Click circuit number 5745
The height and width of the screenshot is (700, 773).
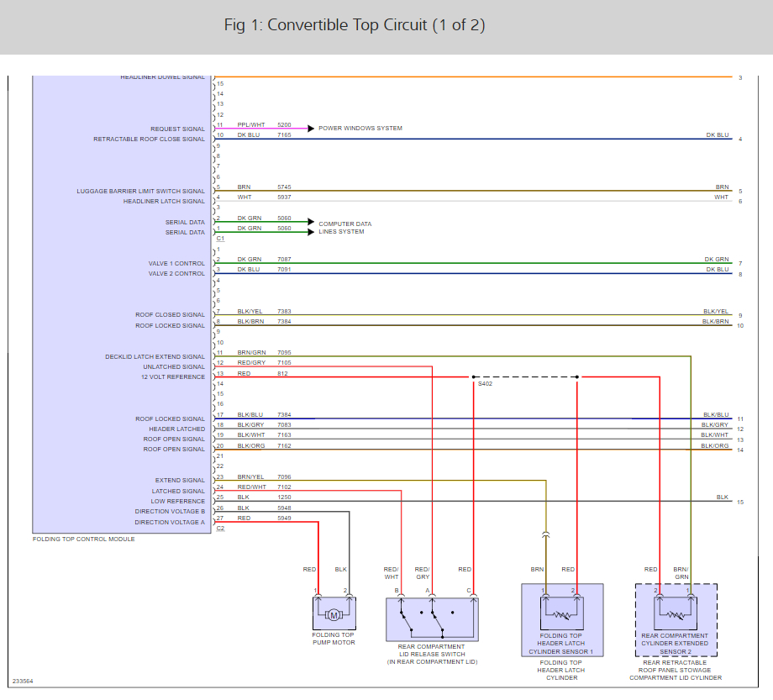[285, 187]
